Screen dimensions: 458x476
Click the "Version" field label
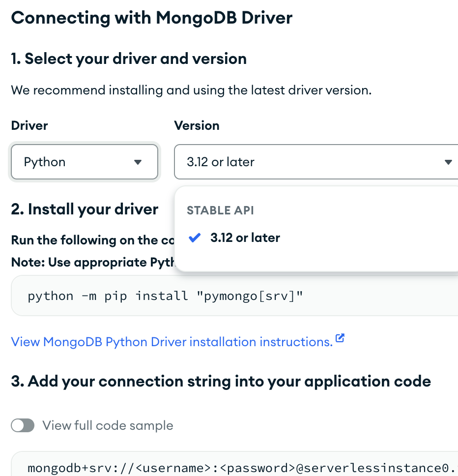[x=197, y=125]
